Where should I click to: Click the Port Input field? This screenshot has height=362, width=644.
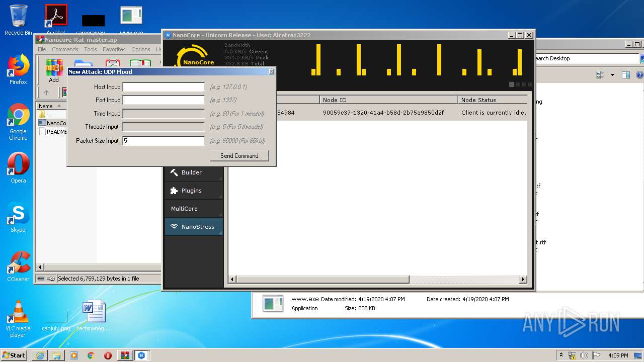coord(164,100)
